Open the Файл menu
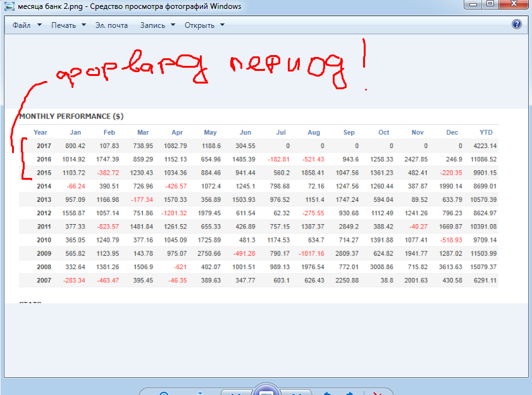The height and width of the screenshot is (395, 532). pyautogui.click(x=22, y=25)
